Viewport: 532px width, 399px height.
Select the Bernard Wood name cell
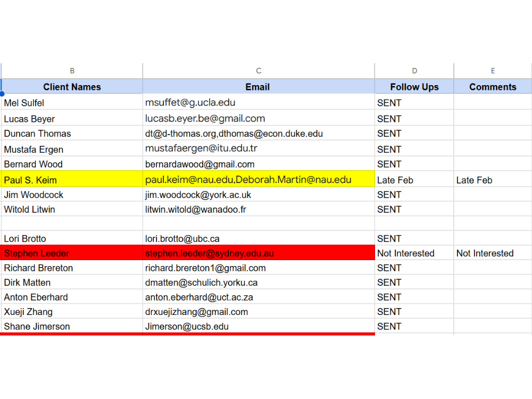pyautogui.click(x=72, y=163)
